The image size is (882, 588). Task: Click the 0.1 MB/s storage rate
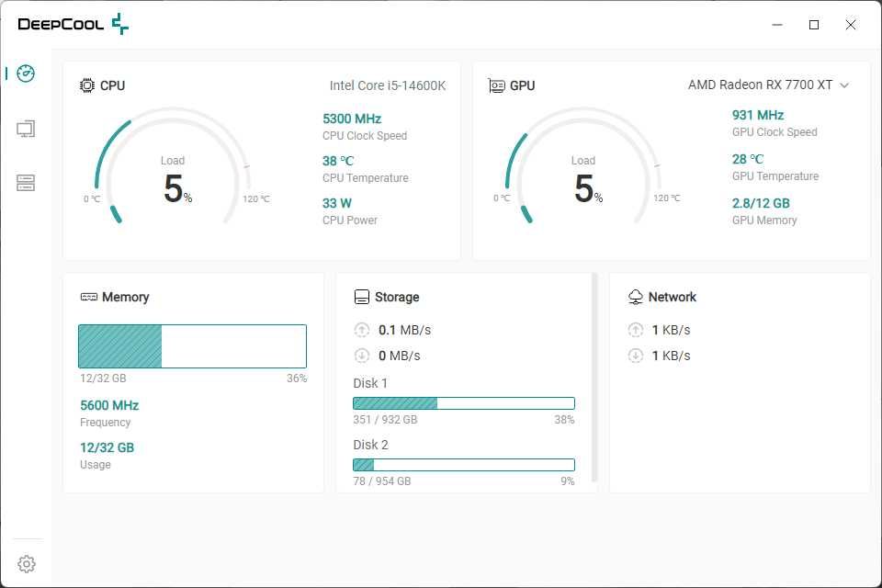404,330
